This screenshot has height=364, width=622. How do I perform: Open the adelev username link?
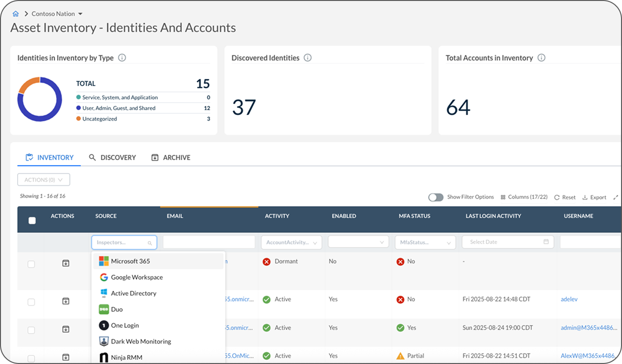(569, 299)
